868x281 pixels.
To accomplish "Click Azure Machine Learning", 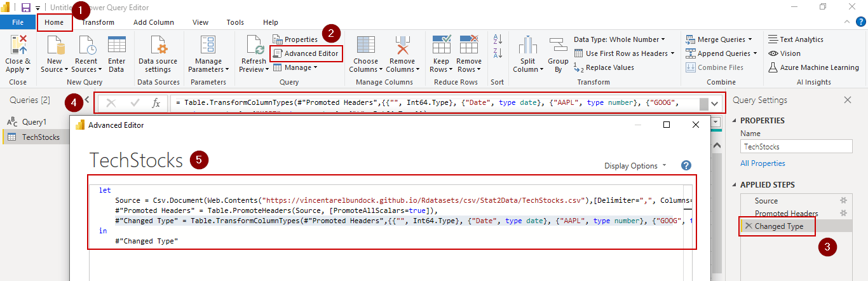I will 813,67.
